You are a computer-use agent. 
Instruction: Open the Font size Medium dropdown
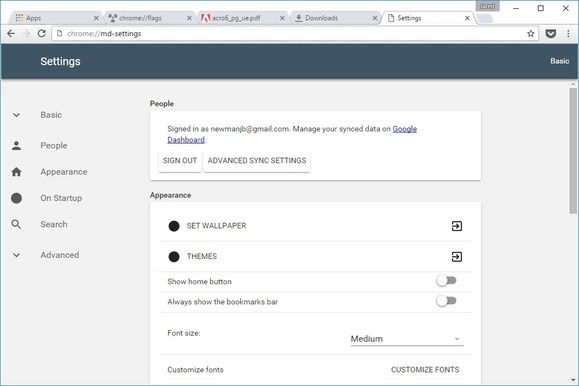point(407,339)
